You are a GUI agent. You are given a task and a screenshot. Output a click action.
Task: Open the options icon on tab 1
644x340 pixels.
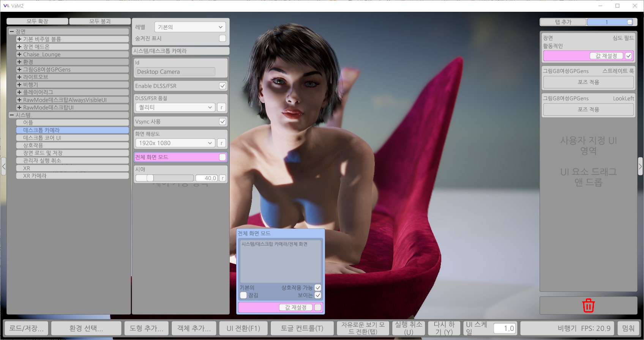(x=630, y=22)
